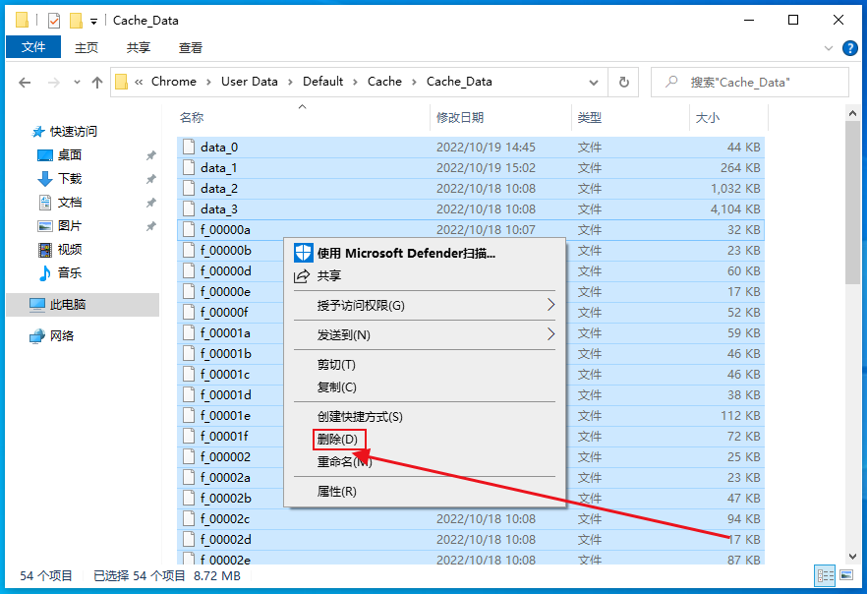The height and width of the screenshot is (594, 868).
Task: Expand 发送到(N) submenu
Action: click(x=424, y=335)
